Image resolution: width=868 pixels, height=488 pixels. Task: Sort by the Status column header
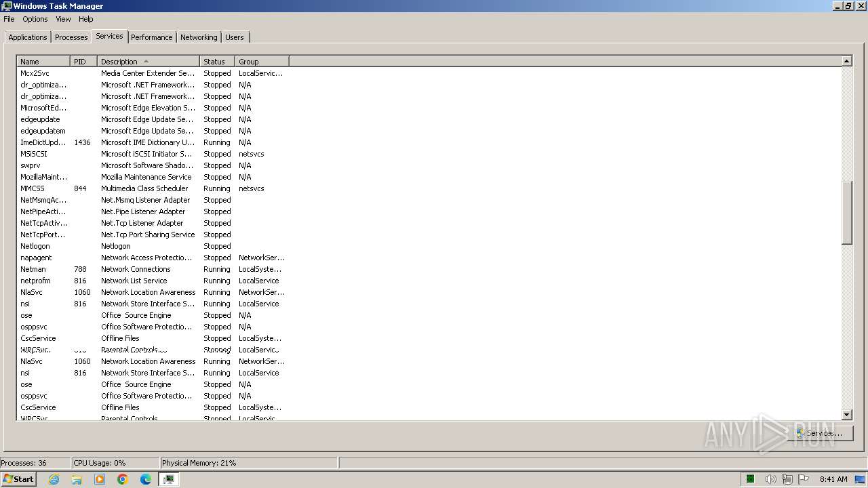click(218, 62)
